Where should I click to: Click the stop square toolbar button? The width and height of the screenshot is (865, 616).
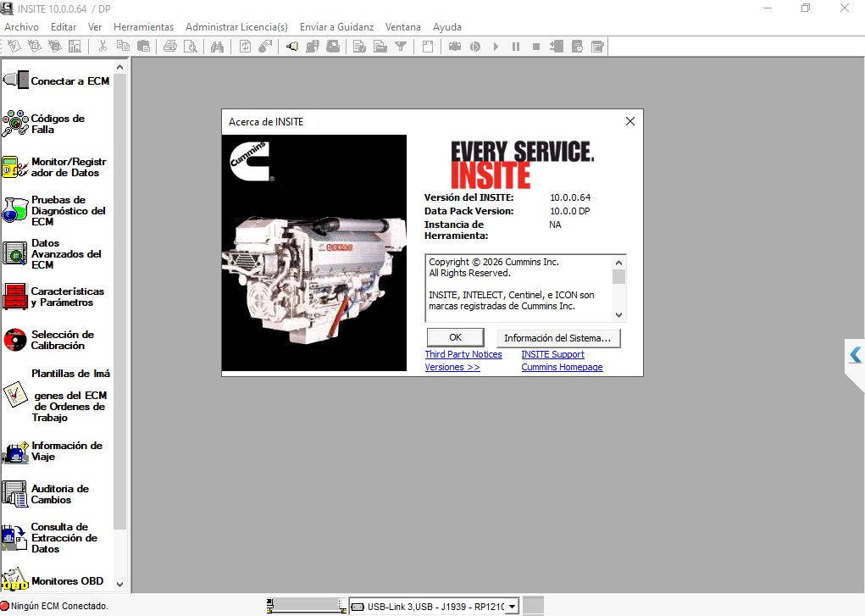pos(536,47)
